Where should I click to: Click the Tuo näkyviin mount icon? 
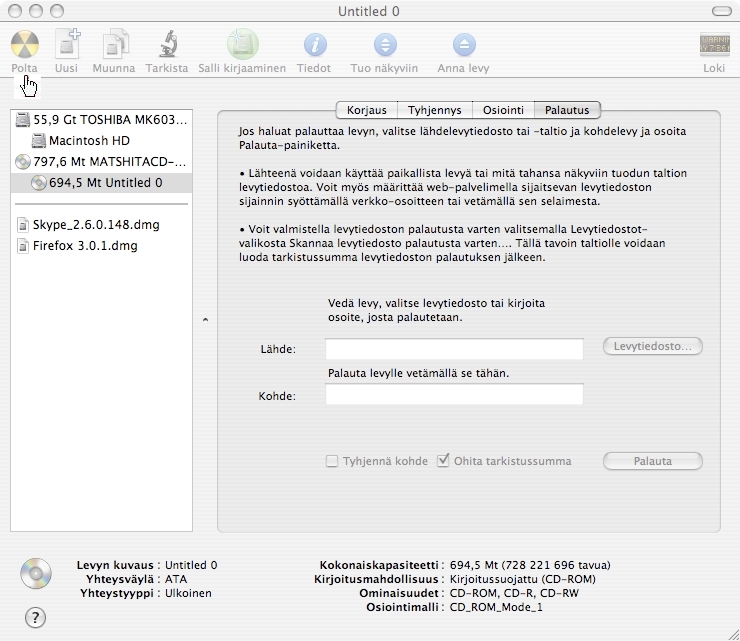(x=384, y=45)
